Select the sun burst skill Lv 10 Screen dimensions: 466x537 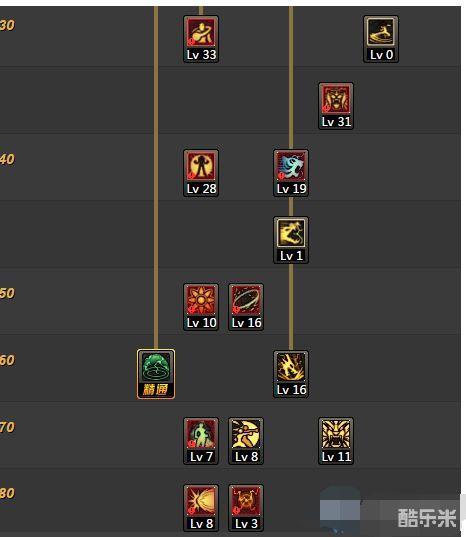click(x=201, y=307)
